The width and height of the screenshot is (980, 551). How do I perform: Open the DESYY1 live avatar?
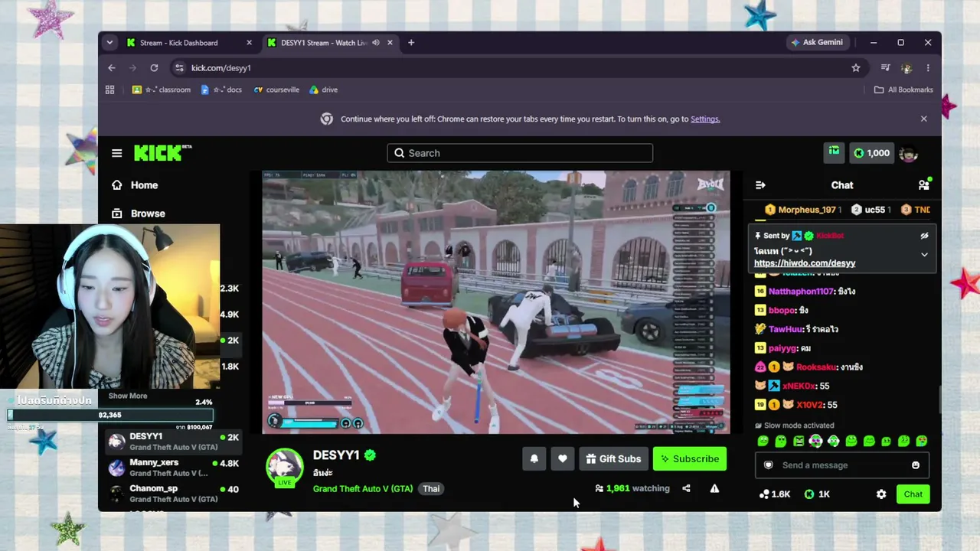(284, 467)
